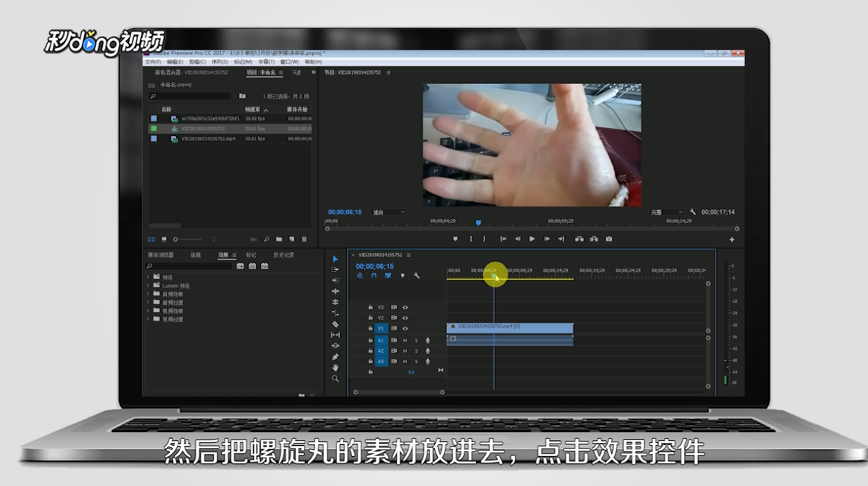The height and width of the screenshot is (486, 868).
Task: Switch to the 媒体浏览器 tab
Action: 161,255
